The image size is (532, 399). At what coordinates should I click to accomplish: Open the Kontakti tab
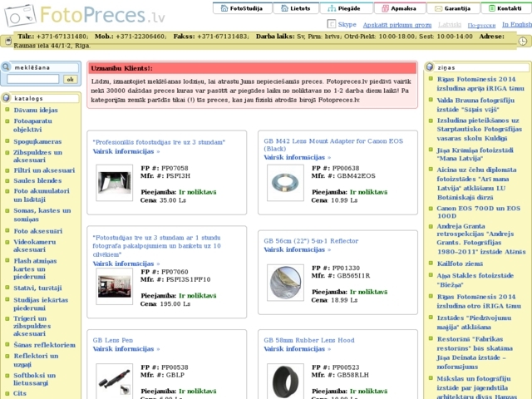(505, 8)
